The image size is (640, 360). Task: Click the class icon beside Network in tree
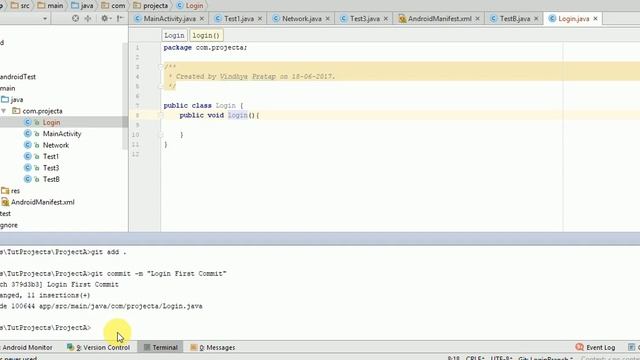pos(27,145)
